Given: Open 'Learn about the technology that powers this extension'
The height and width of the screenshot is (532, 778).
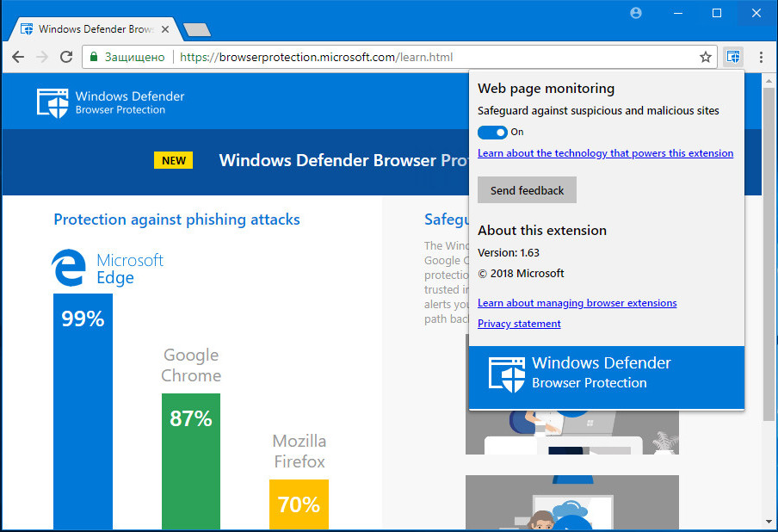Looking at the screenshot, I should (605, 153).
